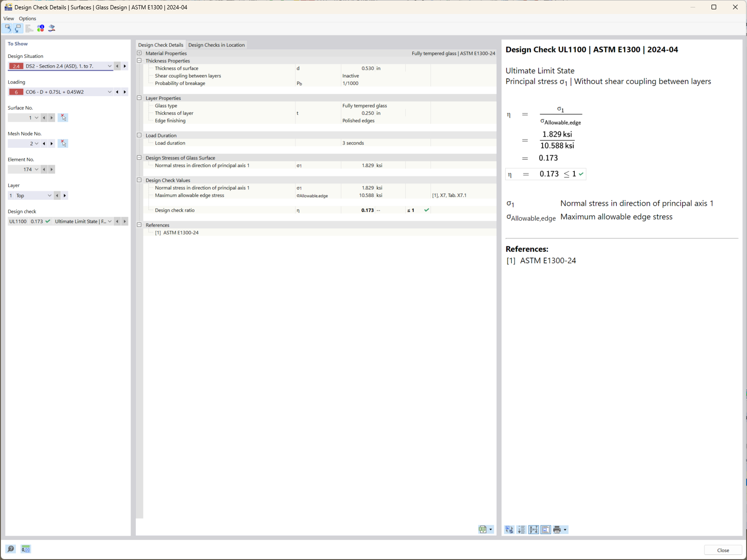Export the table to Excel
The width and height of the screenshot is (747, 560).
[483, 529]
